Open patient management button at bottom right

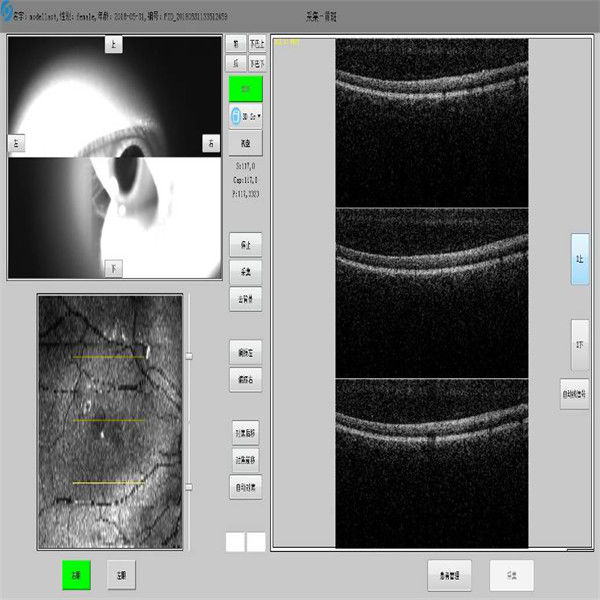448,575
